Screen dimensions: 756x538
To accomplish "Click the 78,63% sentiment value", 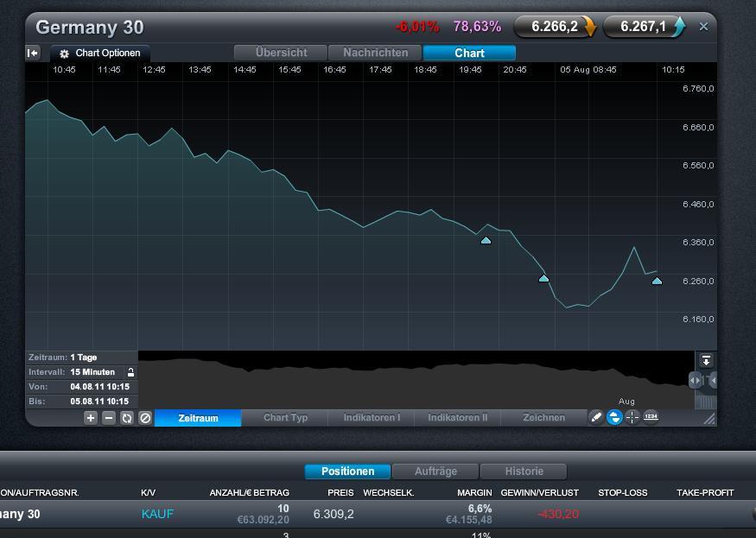I will pos(477,27).
